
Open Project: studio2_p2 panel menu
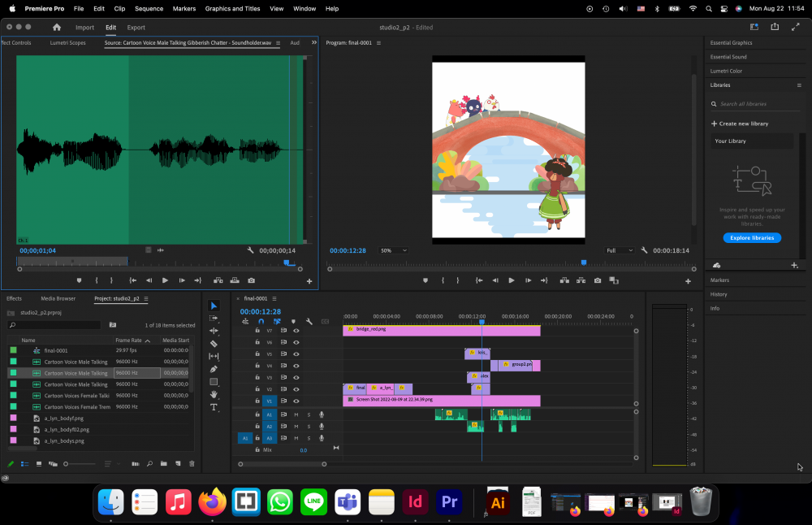(146, 298)
